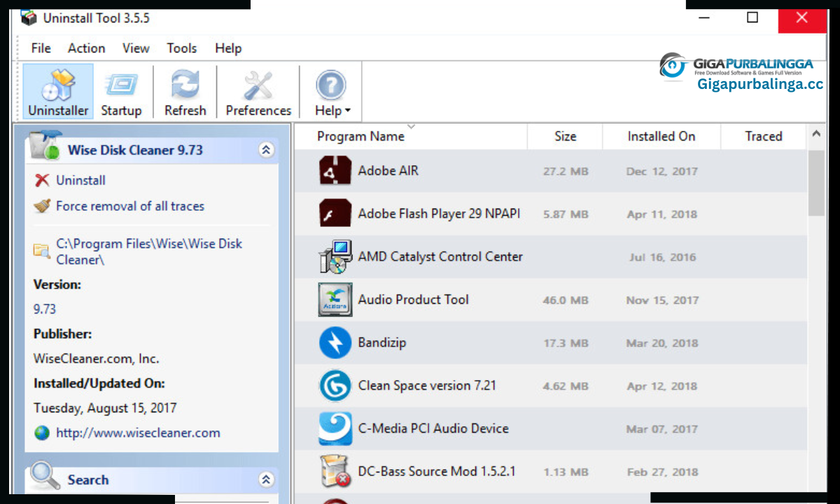Click the magnifier Search panel icon
The height and width of the screenshot is (504, 840).
(x=45, y=477)
